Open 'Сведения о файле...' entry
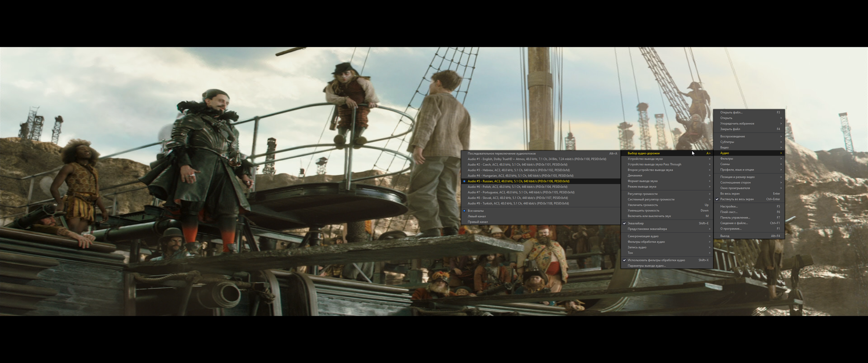The height and width of the screenshot is (363, 868). [x=749, y=223]
